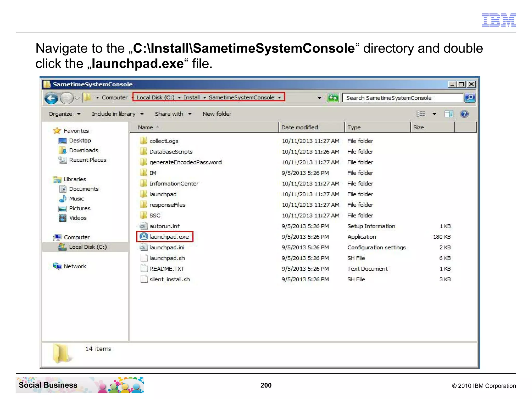532x399 pixels.
Task: Expand dropdown arrow after SametimeSystemConsole breadcrumb
Action: coord(280,98)
